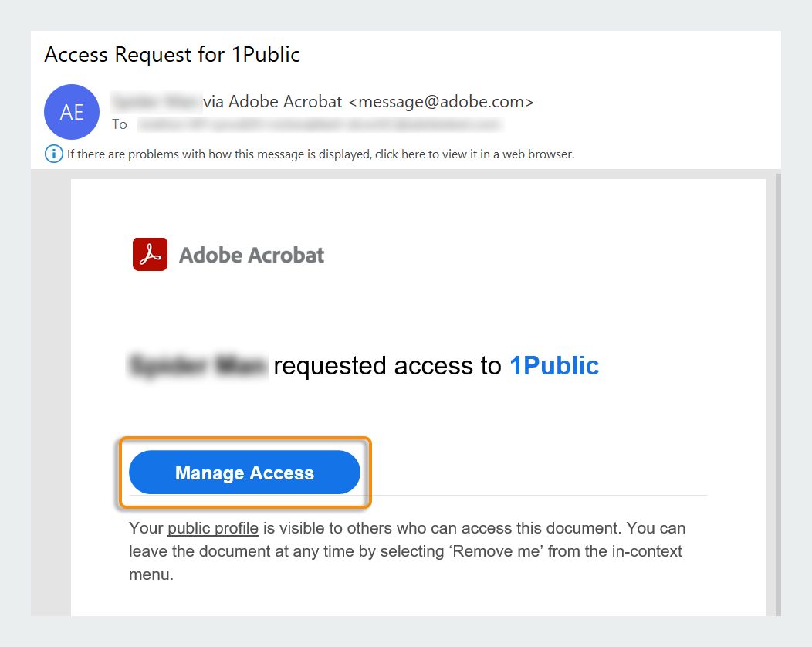Click the To recipients field
The width and height of the screenshot is (812, 647).
[x=309, y=124]
